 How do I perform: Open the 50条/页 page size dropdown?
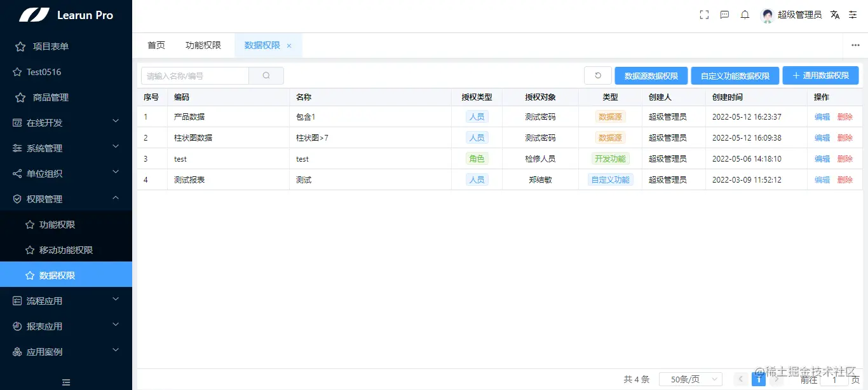pyautogui.click(x=691, y=379)
